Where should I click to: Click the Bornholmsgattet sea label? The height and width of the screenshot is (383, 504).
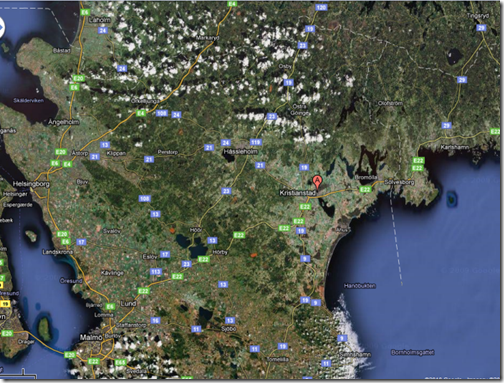tap(413, 352)
